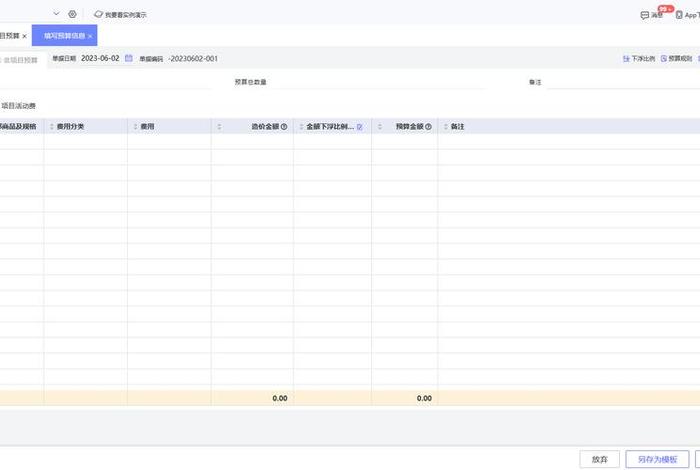This screenshot has width=700, height=470.
Task: Click edit icon in 金额下浮比例 column header
Action: [360, 128]
